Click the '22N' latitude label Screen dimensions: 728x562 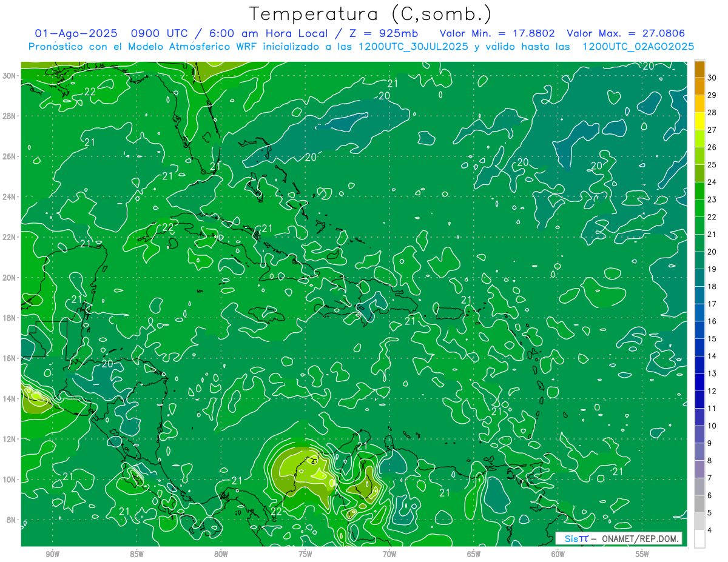click(x=9, y=237)
